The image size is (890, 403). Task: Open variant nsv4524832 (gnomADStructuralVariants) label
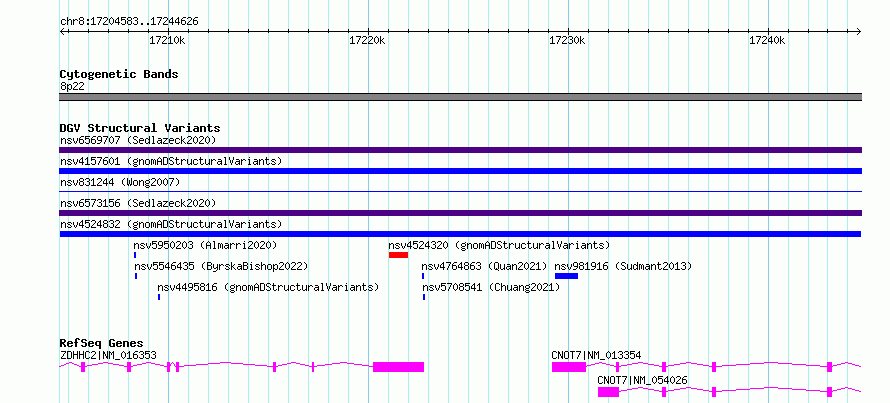coord(171,224)
